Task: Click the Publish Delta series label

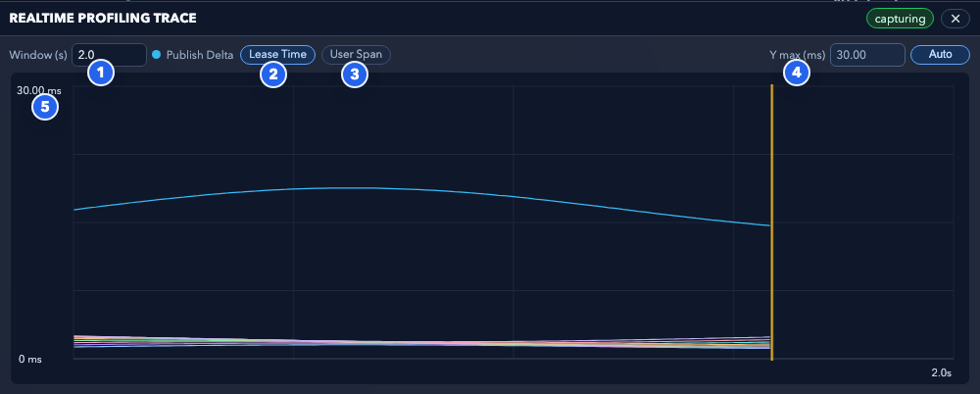Action: (x=200, y=55)
